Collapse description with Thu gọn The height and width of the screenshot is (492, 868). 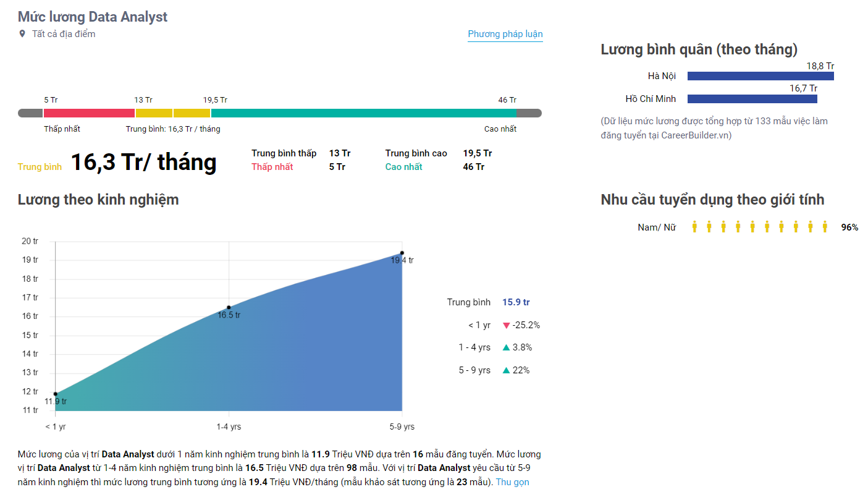tap(512, 482)
